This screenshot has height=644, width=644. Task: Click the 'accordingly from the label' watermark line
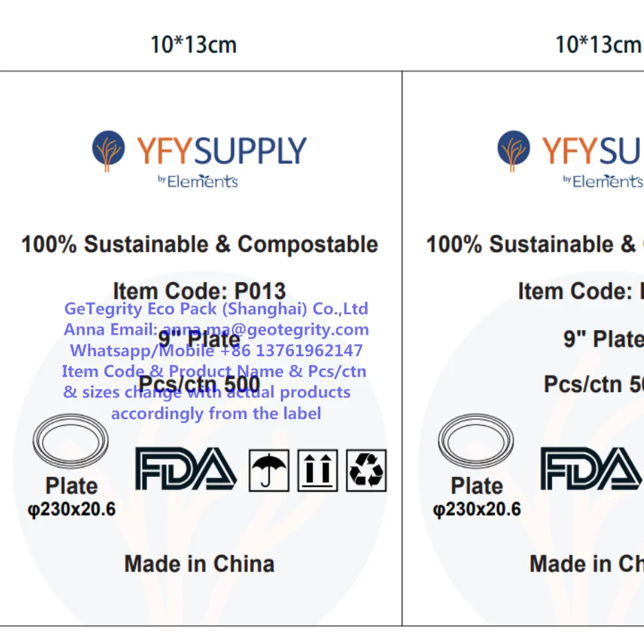pos(216,413)
